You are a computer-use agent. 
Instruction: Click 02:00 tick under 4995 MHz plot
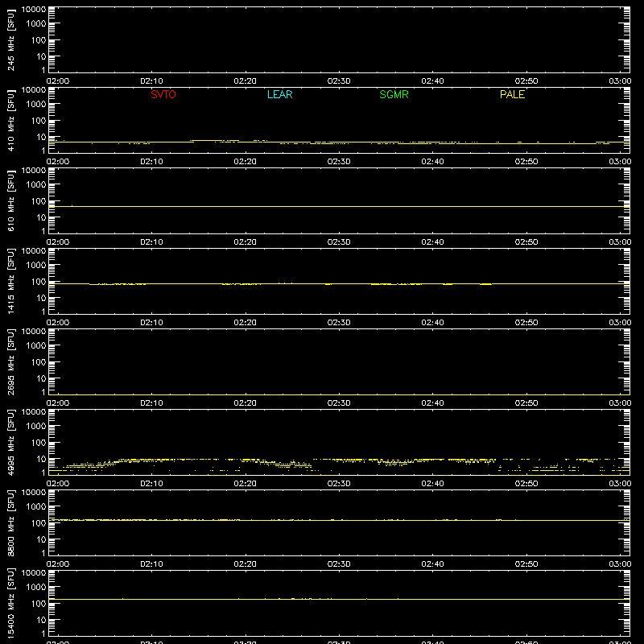click(x=58, y=484)
